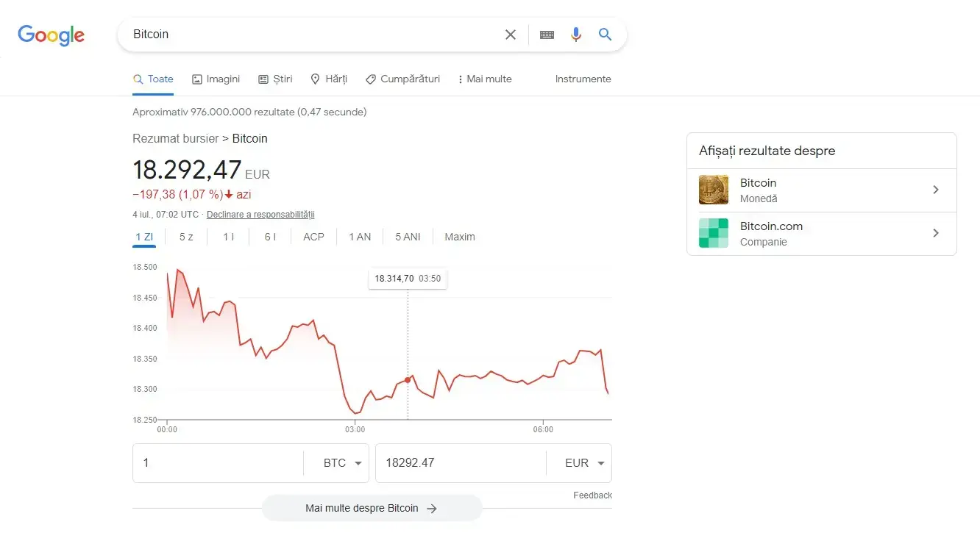
Task: Open the Bitcoin Monedă result chevron
Action: tap(936, 190)
